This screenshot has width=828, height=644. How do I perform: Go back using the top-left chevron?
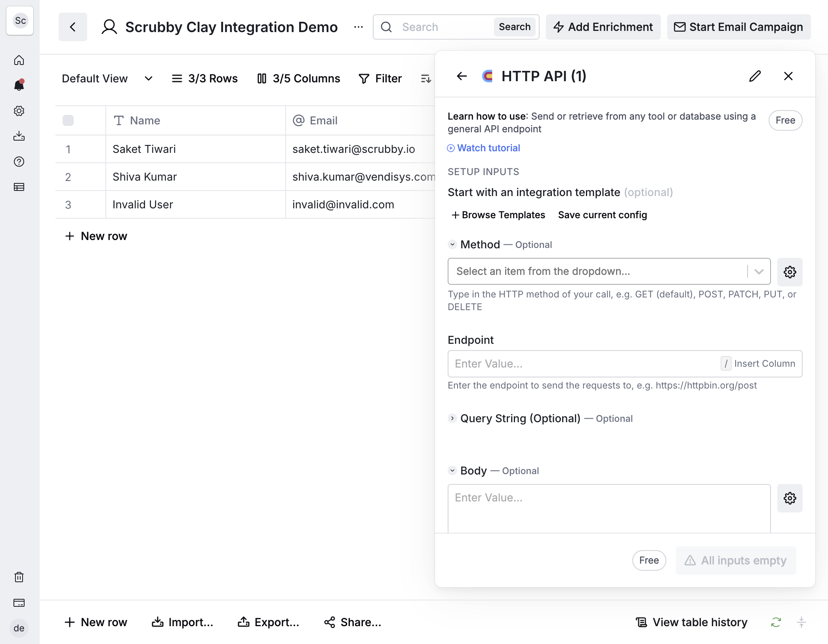click(73, 27)
